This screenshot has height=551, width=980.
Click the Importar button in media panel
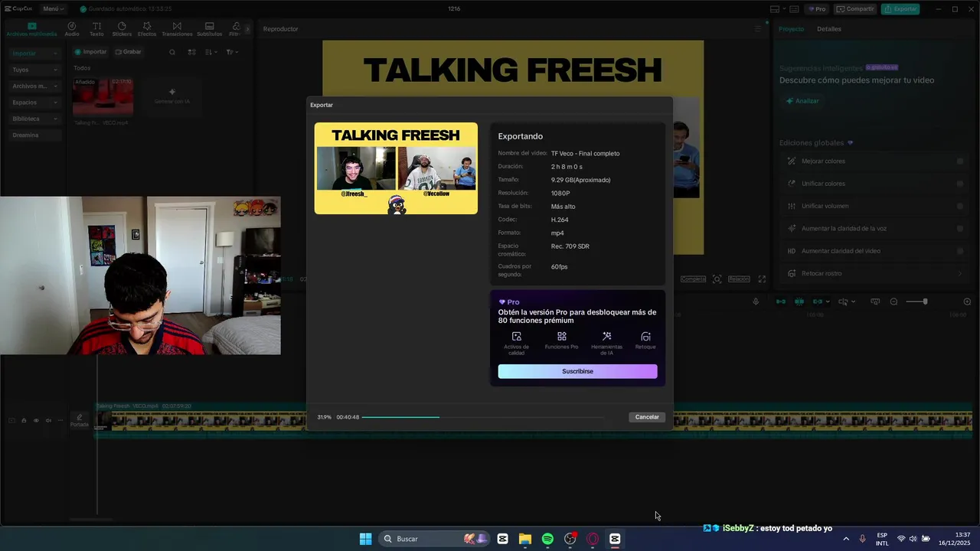[90, 52]
